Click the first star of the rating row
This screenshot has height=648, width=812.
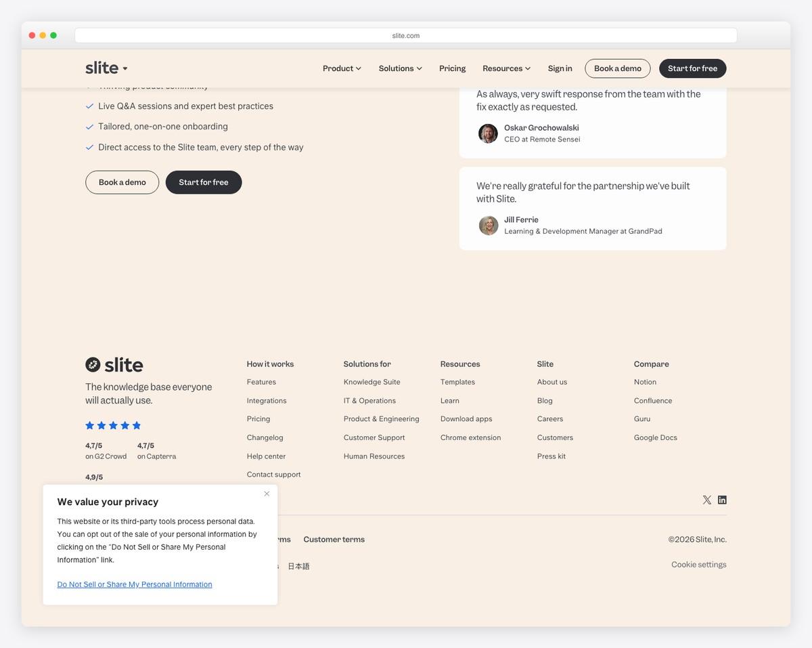[x=89, y=425]
